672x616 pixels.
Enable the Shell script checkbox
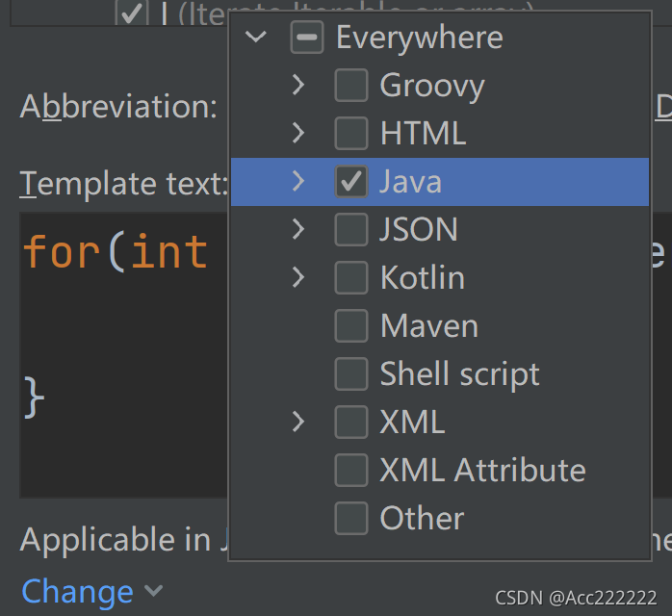point(351,374)
